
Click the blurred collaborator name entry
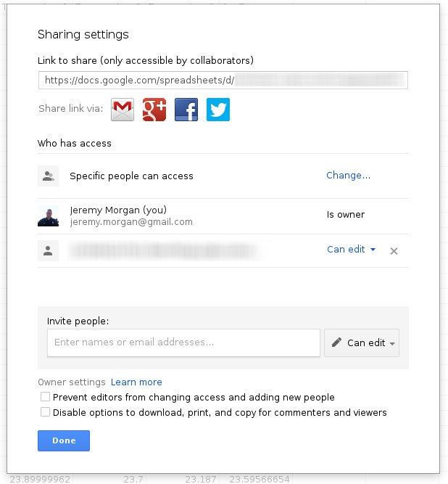pos(165,251)
